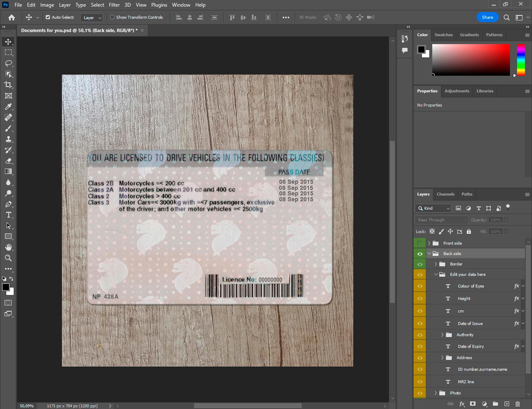Enable Show Transform Controls
Screen dimensions: 532x409
112,17
